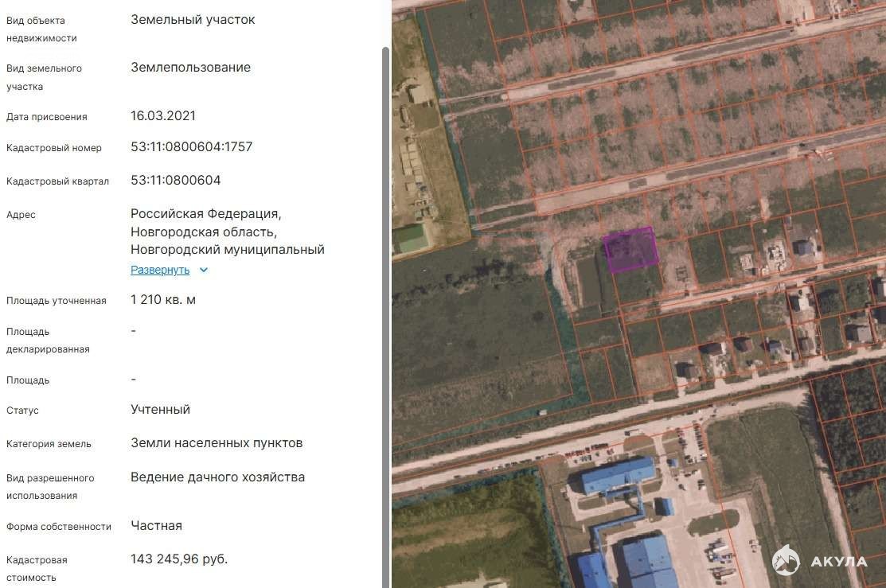Click the status value "Учтенный"
The height and width of the screenshot is (588, 886).
pos(160,410)
